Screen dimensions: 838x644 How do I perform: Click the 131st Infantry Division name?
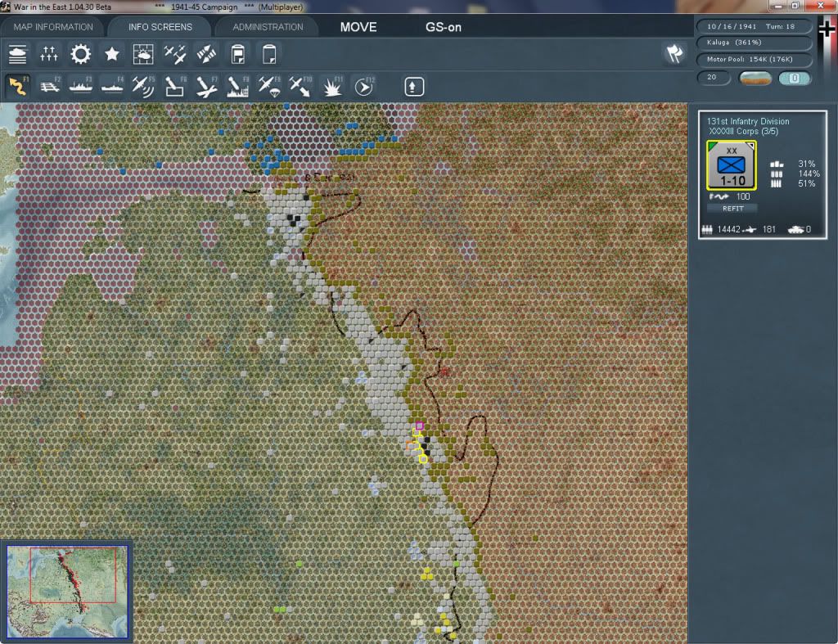[748, 121]
